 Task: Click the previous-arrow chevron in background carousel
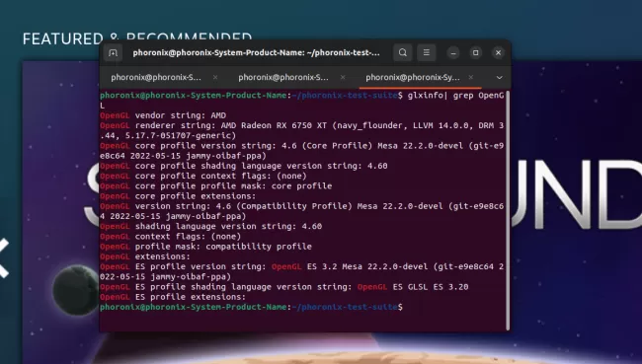(x=4, y=257)
